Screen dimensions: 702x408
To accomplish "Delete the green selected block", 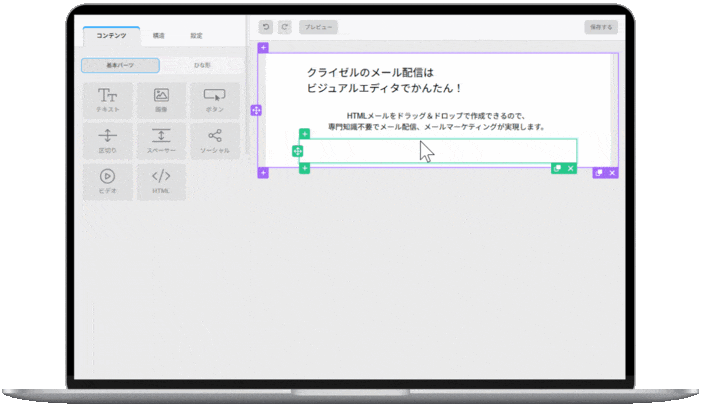I will click(571, 169).
